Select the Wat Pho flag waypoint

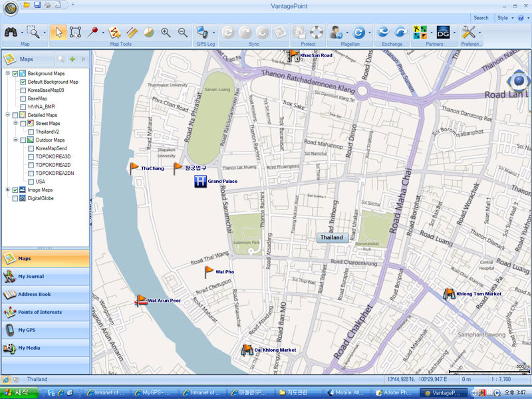[x=208, y=271]
